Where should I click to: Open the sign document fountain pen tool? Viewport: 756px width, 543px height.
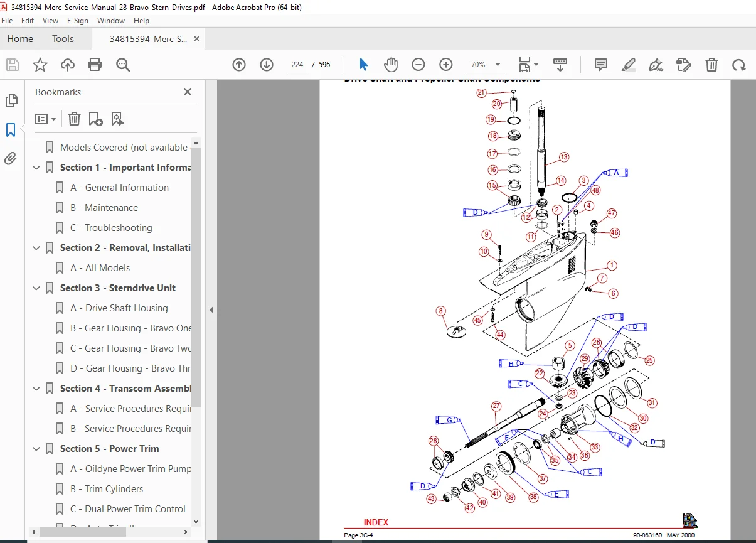[x=656, y=65]
